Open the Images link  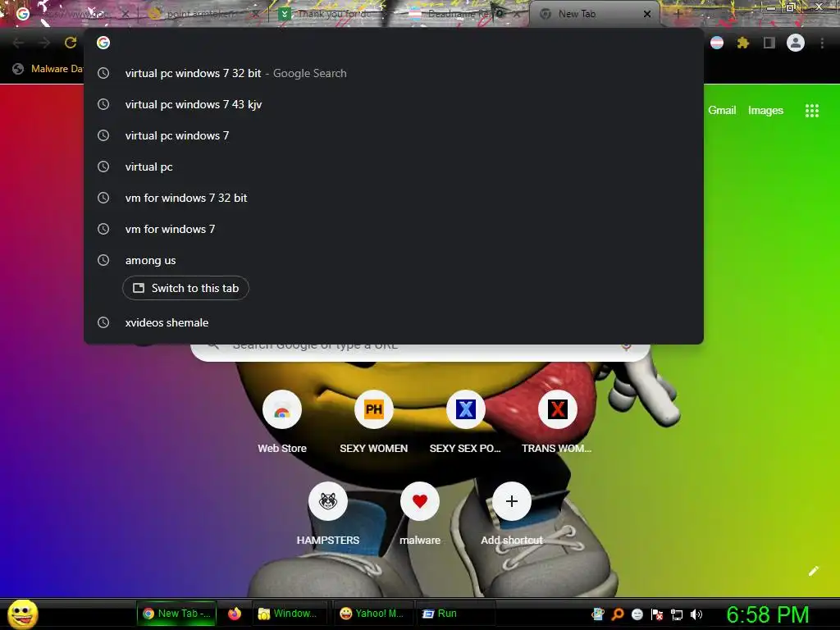click(x=765, y=111)
